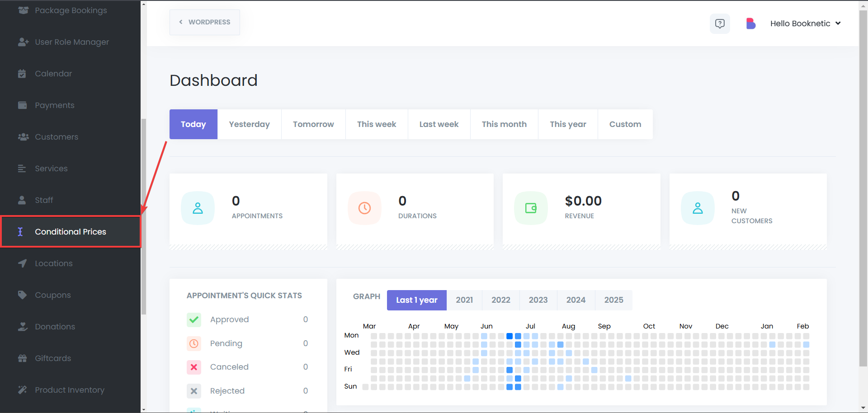Click the red Canceled X icon
Screen dimensions: 868x413
point(194,367)
